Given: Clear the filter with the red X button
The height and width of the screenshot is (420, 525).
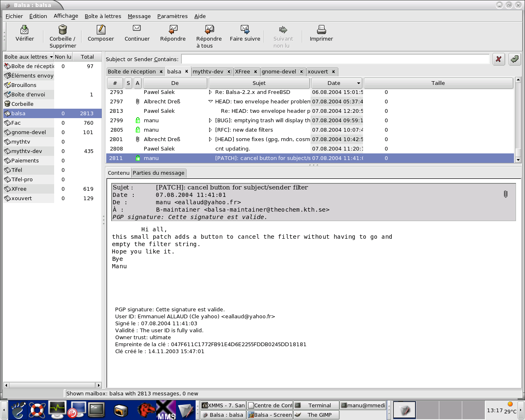Looking at the screenshot, I should click(x=498, y=59).
